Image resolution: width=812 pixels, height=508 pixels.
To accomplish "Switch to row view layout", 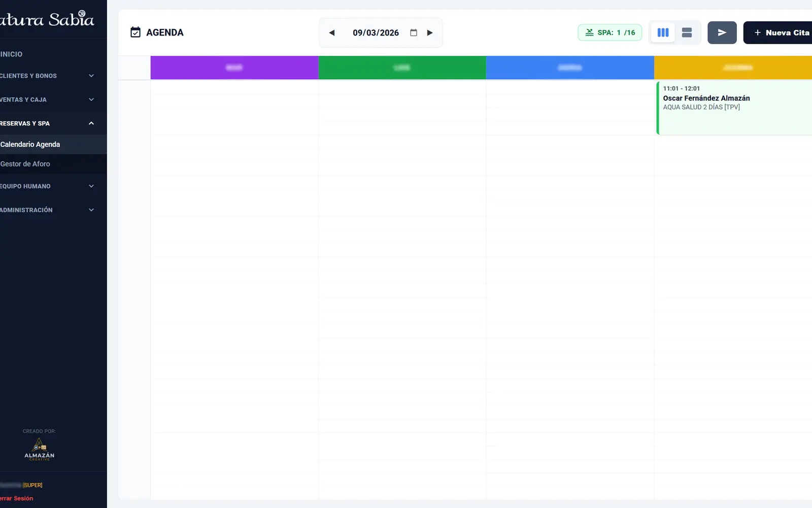I will click(687, 33).
